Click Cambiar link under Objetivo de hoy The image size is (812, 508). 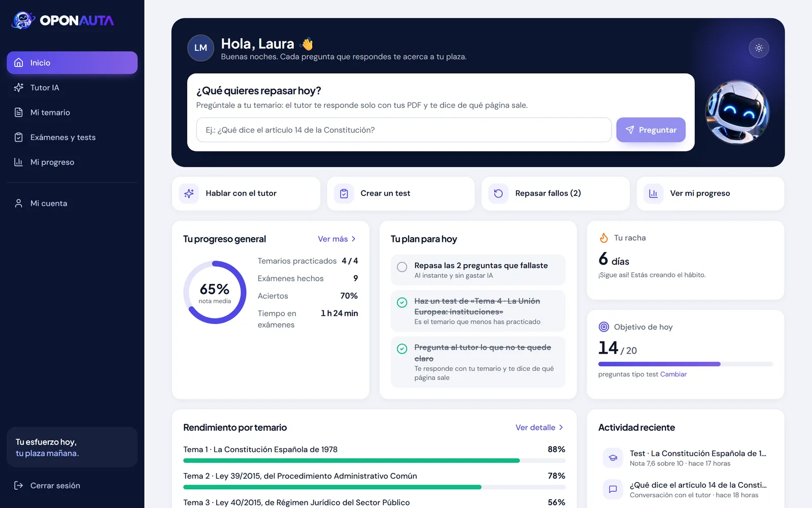673,374
